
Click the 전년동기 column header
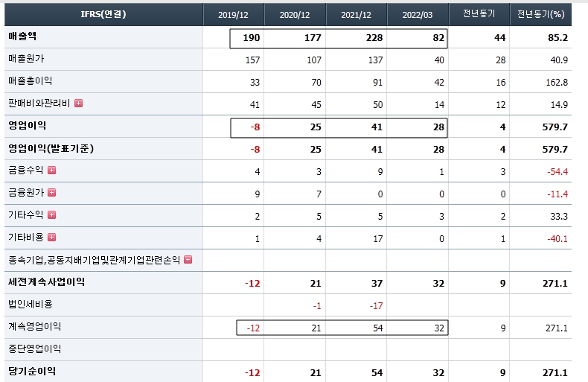pyautogui.click(x=479, y=14)
